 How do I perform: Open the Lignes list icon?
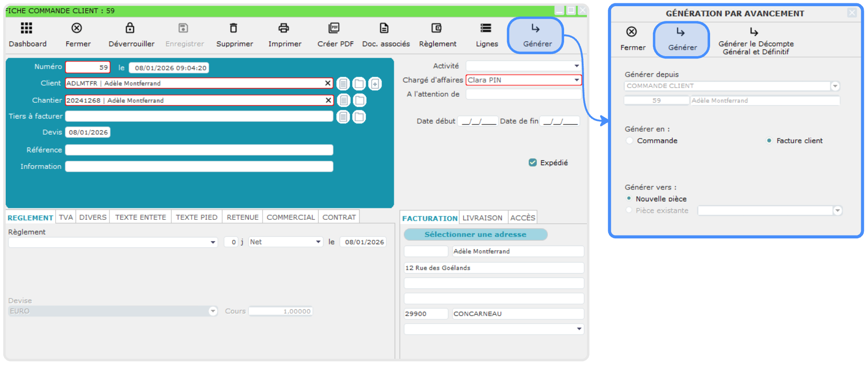(486, 28)
